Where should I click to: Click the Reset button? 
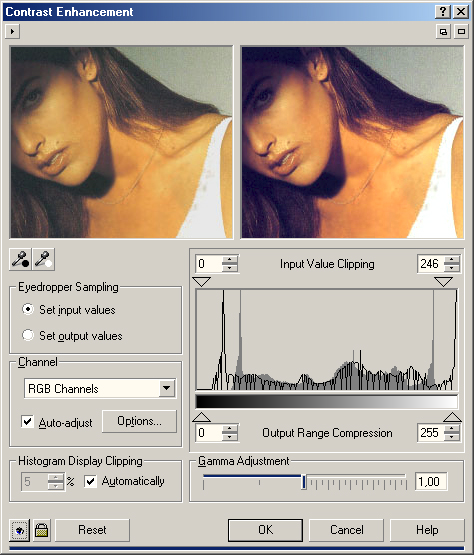92,530
